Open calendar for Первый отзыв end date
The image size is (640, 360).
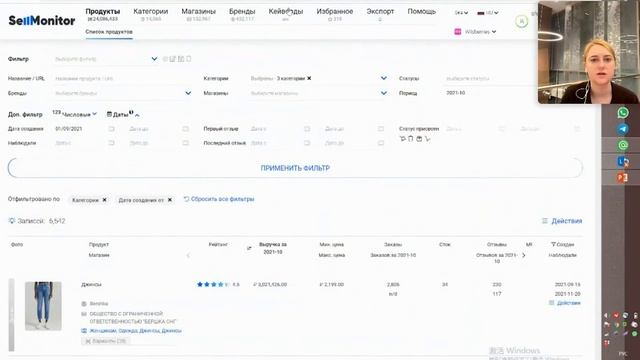(381, 129)
